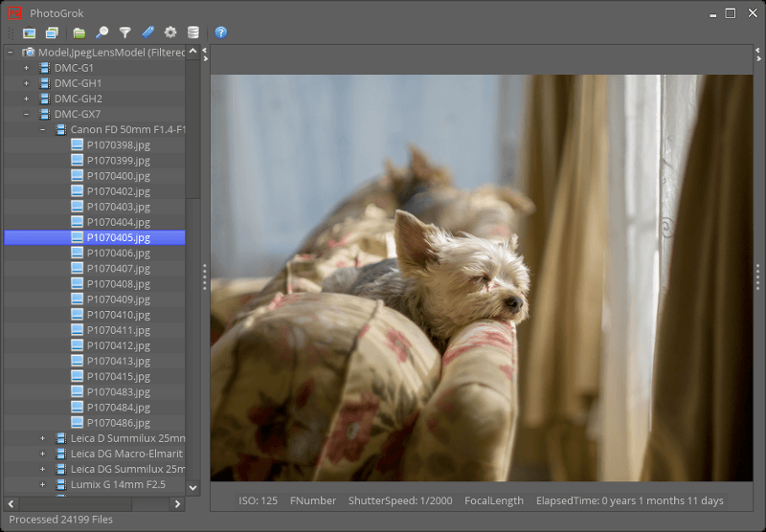Select the file P1070399.jpg

tap(118, 161)
